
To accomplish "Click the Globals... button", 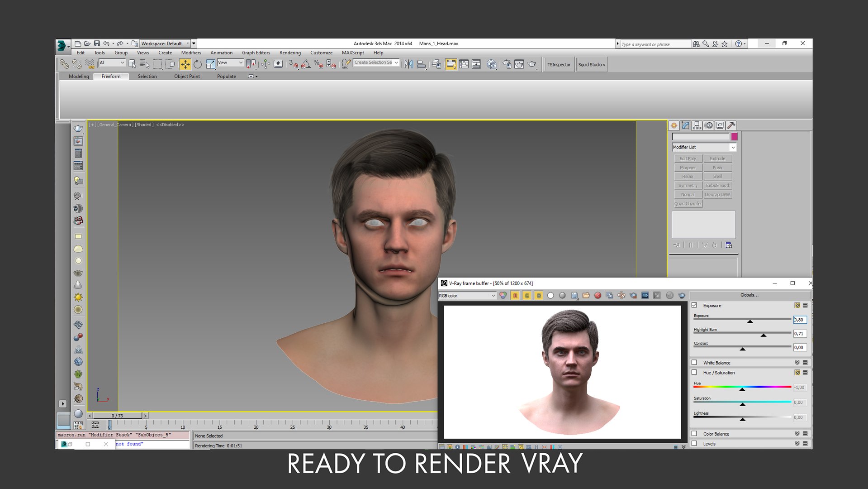I will pyautogui.click(x=749, y=295).
